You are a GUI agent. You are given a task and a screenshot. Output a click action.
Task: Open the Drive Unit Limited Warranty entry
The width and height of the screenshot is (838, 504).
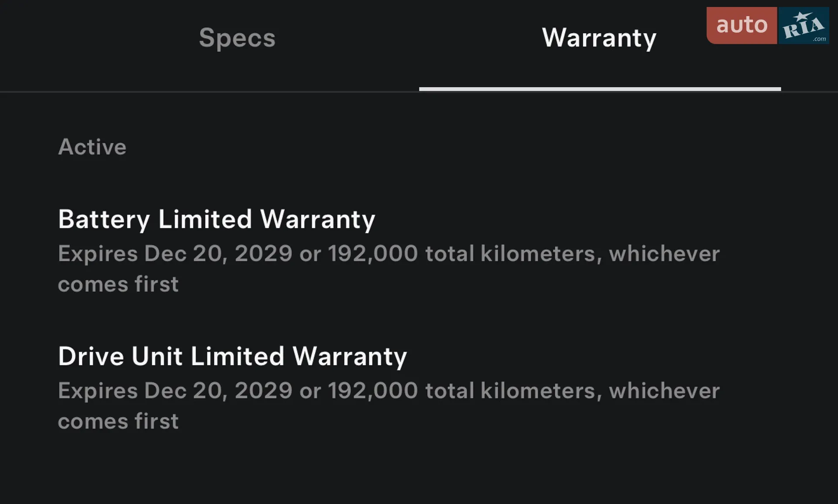click(x=233, y=357)
